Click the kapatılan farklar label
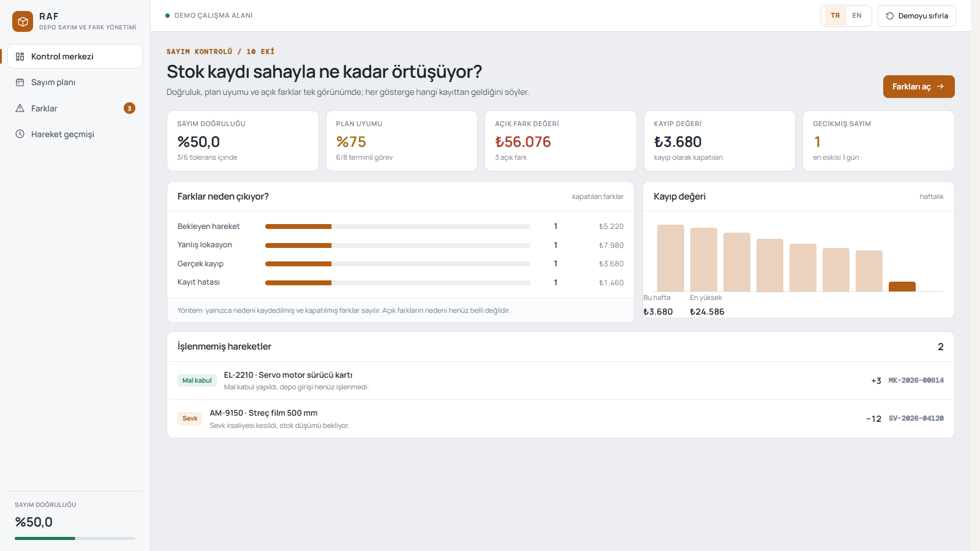Image resolution: width=980 pixels, height=551 pixels. 598,197
